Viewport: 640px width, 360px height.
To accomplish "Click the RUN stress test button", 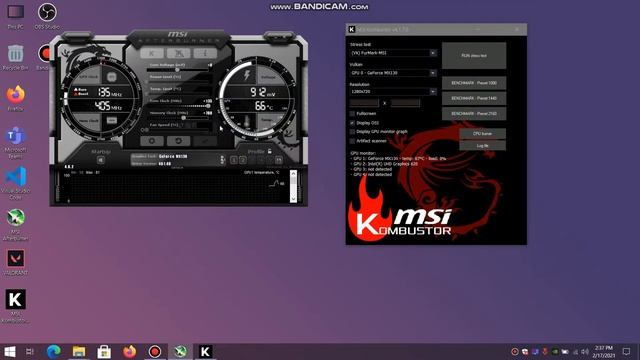I will click(x=474, y=56).
